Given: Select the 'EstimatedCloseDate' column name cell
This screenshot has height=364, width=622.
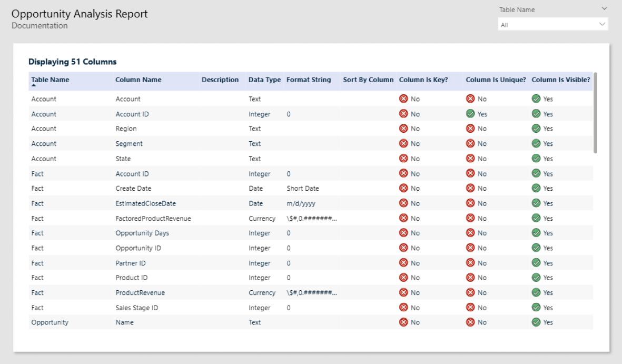Looking at the screenshot, I should pyautogui.click(x=145, y=203).
